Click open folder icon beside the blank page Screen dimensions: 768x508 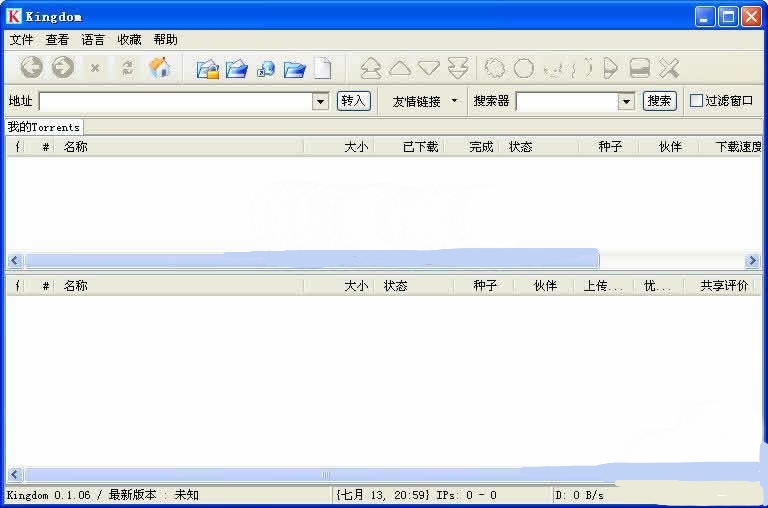(x=295, y=69)
